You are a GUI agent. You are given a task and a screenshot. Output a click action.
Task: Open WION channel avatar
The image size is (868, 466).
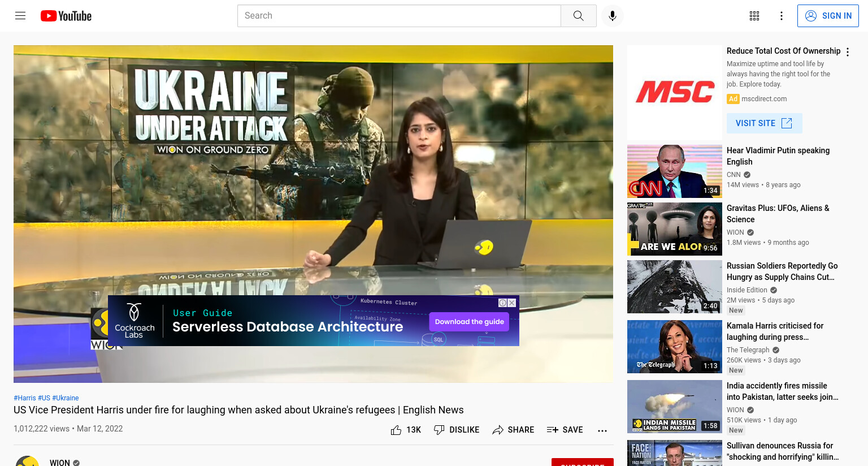tap(27, 461)
